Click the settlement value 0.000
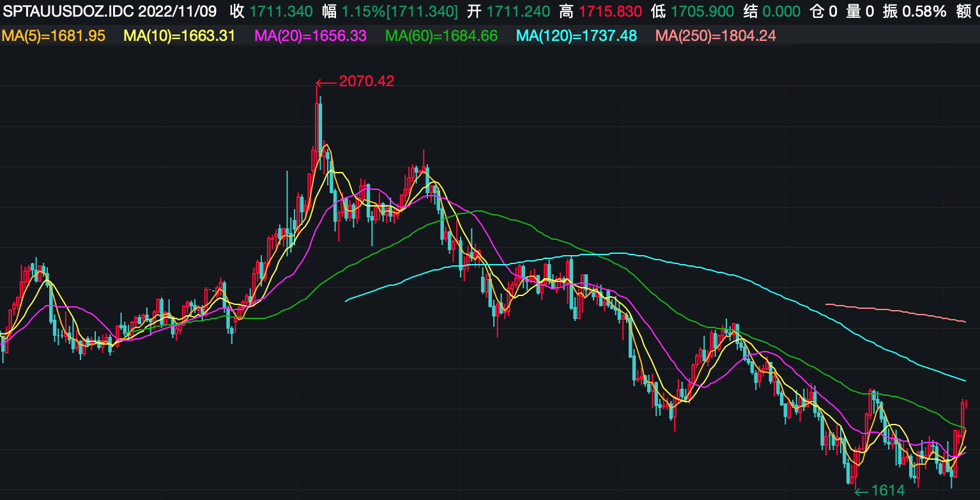980x500 pixels. click(781, 11)
